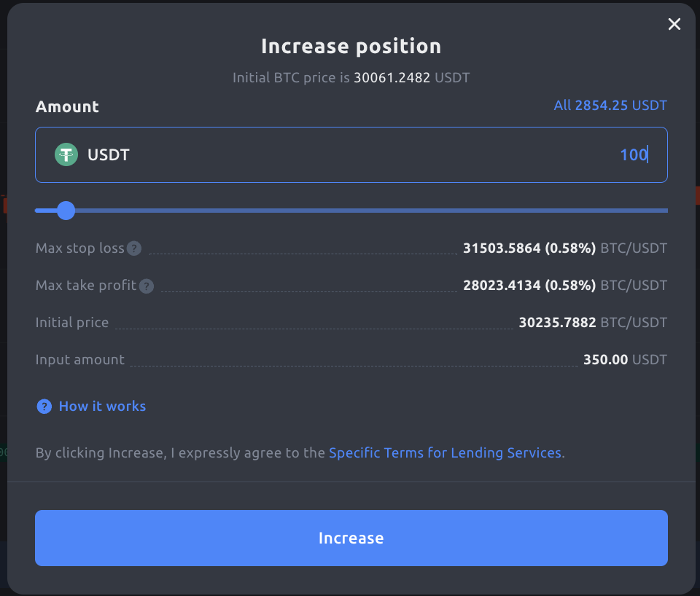The image size is (700, 596).
Task: Click the amount slider handle
Action: click(x=66, y=211)
